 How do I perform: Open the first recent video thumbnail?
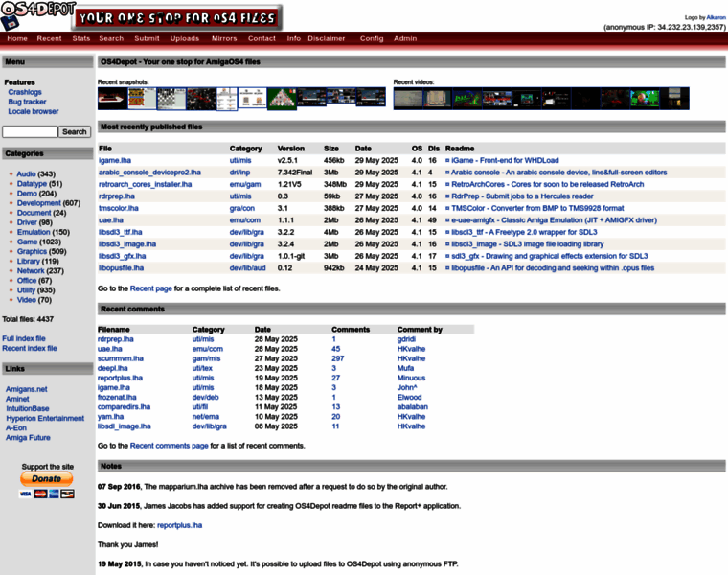pyautogui.click(x=408, y=99)
